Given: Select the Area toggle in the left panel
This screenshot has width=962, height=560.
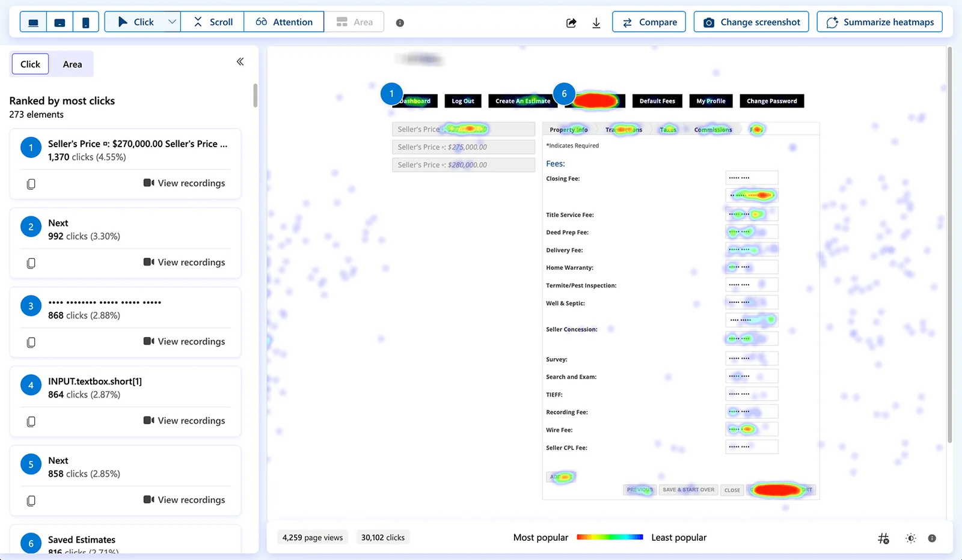Looking at the screenshot, I should (72, 64).
